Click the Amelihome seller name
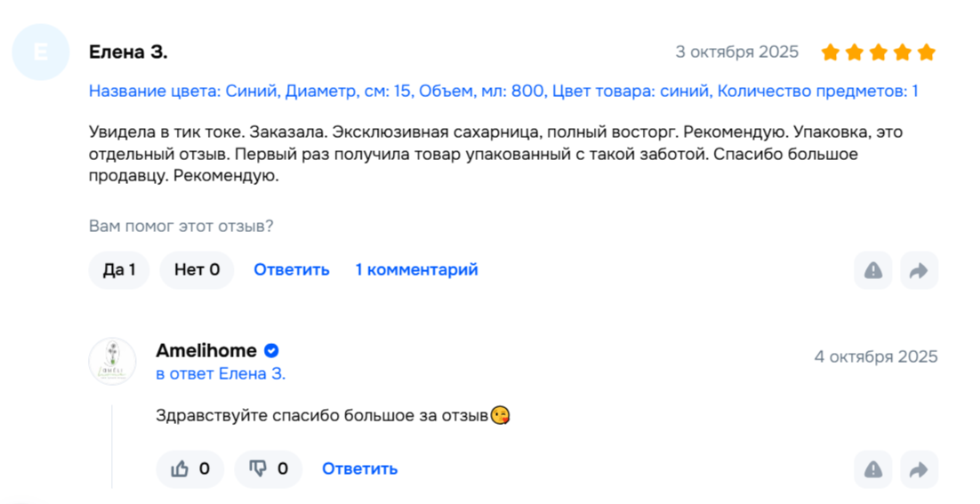Image resolution: width=980 pixels, height=504 pixels. pos(206,351)
